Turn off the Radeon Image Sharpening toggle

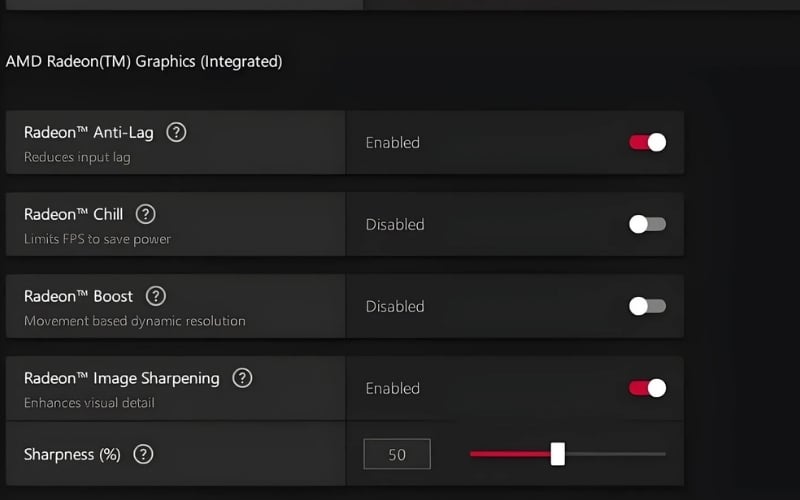tap(647, 388)
